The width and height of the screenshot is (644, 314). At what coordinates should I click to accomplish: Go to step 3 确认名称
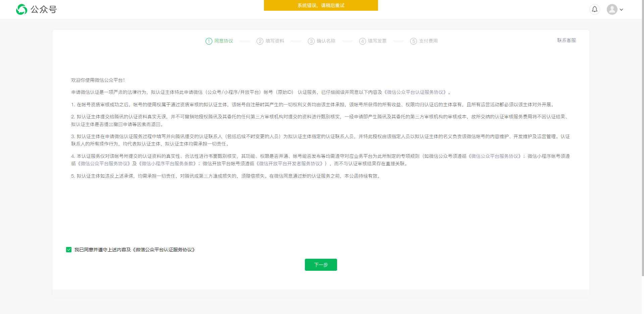(322, 41)
